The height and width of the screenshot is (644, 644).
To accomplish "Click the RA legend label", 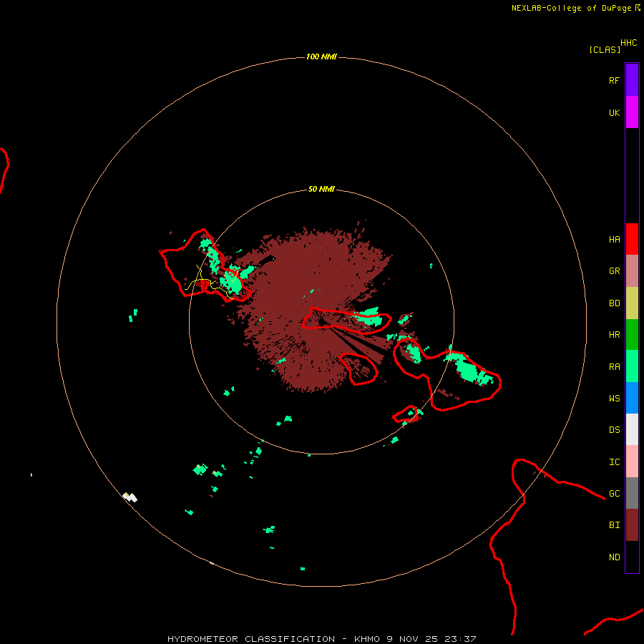I will [x=615, y=367].
